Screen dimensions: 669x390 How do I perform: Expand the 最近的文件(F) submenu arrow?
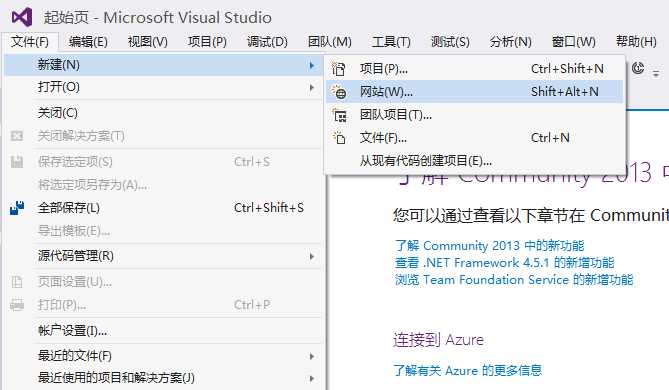pyautogui.click(x=312, y=356)
